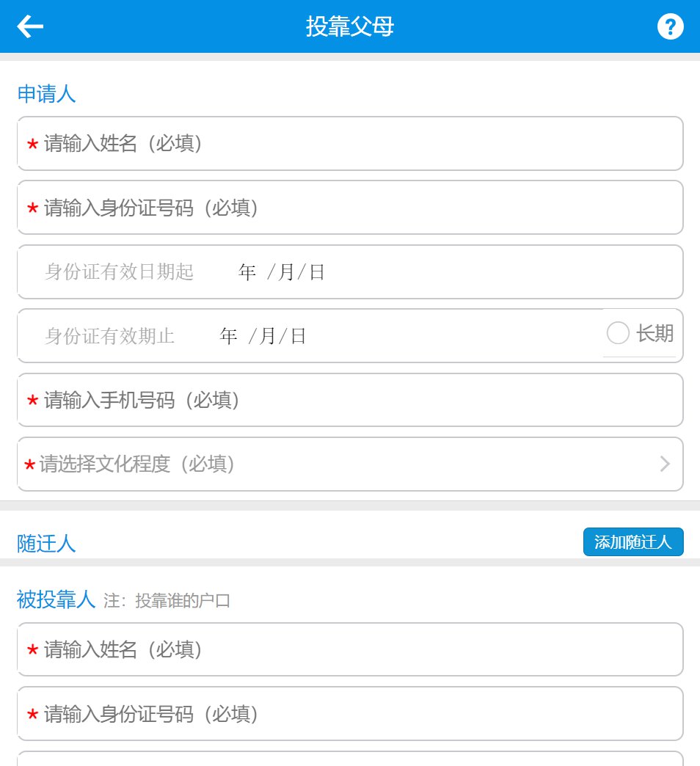Select the month part of 身份证有效日期起

(286, 273)
